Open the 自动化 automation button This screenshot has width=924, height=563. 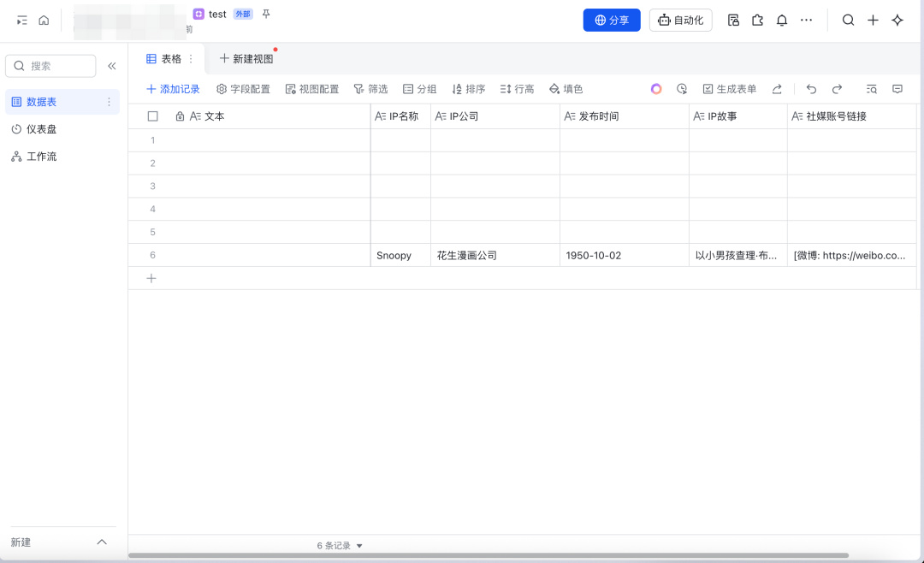(681, 20)
